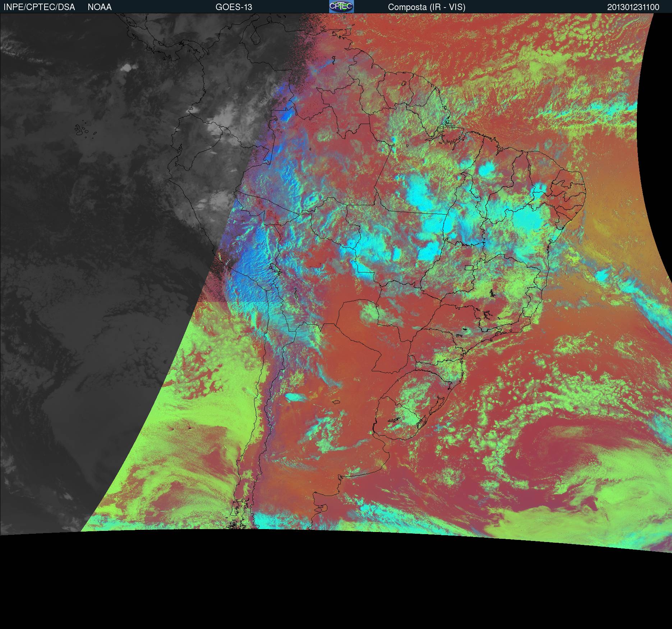Click the 201301231100 timestamp
The width and height of the screenshot is (672, 629).
633,7
